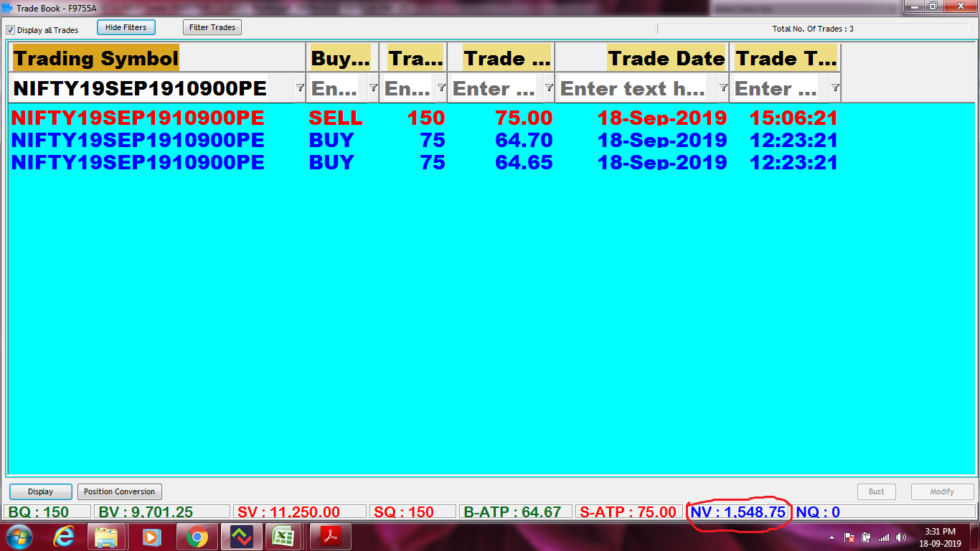Click the network signal tray icon
Image resolution: width=980 pixels, height=551 pixels.
point(884,537)
